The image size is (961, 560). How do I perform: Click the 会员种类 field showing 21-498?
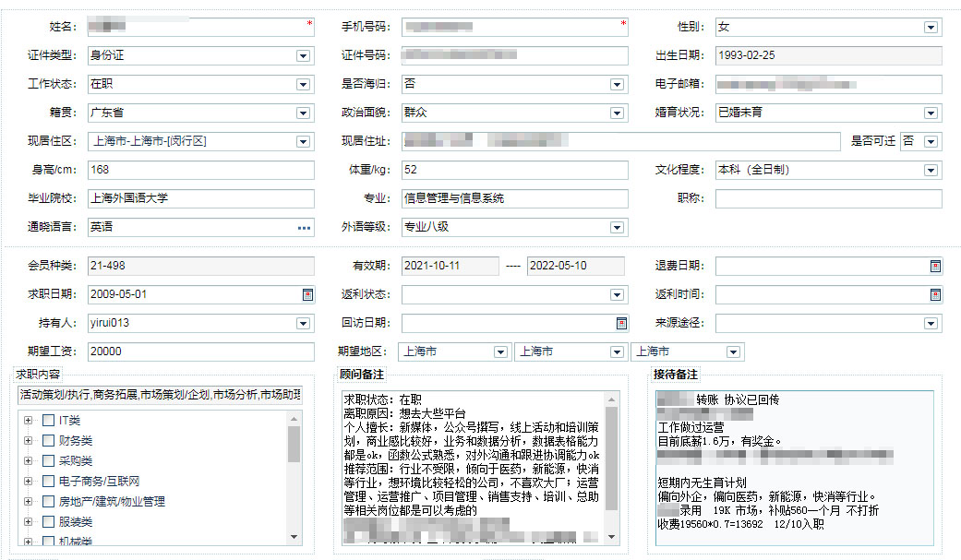coord(201,266)
